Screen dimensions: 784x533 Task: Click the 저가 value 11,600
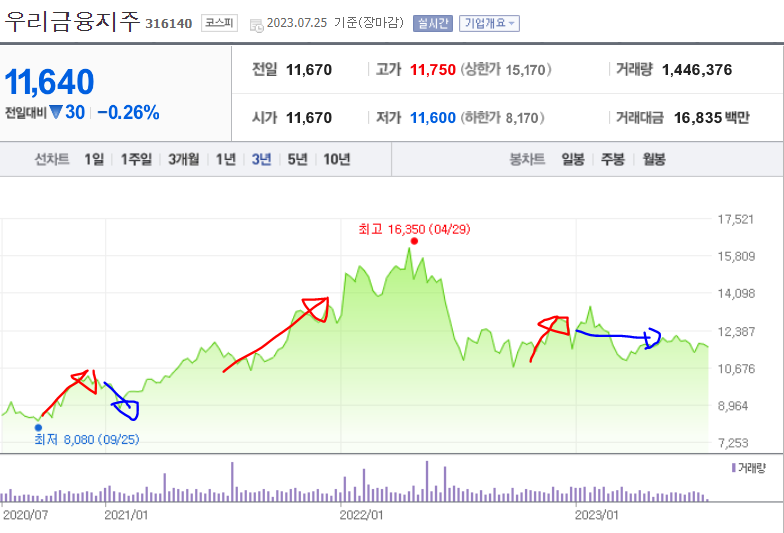coord(432,118)
